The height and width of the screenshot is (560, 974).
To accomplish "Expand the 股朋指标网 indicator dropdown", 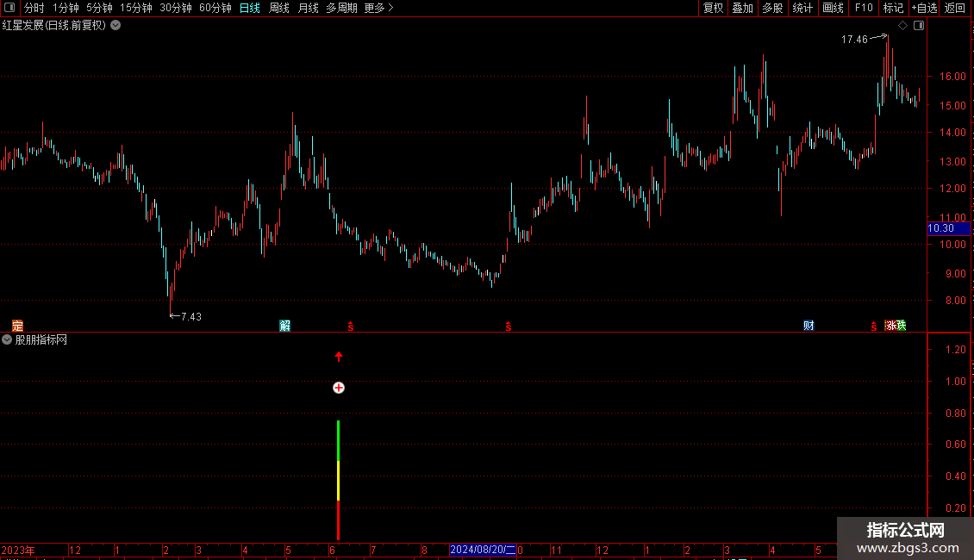I will pyautogui.click(x=7, y=339).
